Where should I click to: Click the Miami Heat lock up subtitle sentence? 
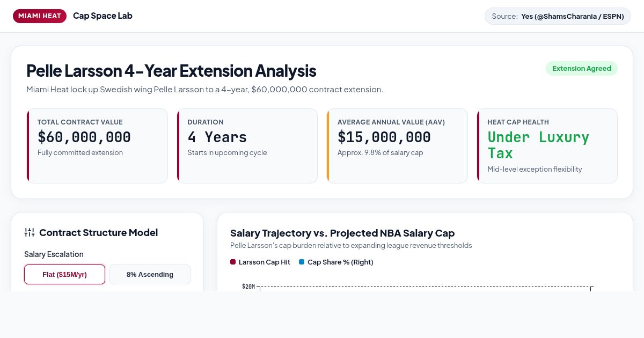point(205,90)
